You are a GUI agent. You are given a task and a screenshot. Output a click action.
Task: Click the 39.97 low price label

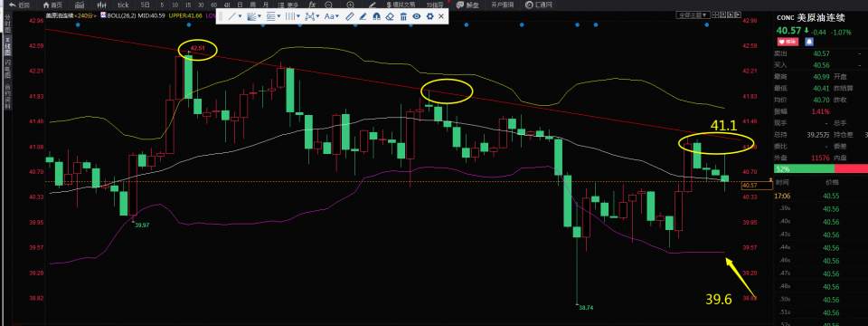(x=142, y=225)
